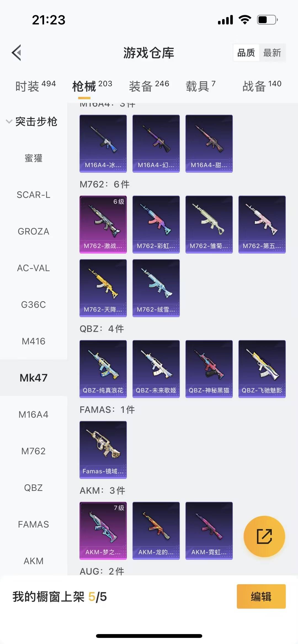The width and height of the screenshot is (298, 644).
Task: Open the 时装 tab
Action: [x=35, y=86]
